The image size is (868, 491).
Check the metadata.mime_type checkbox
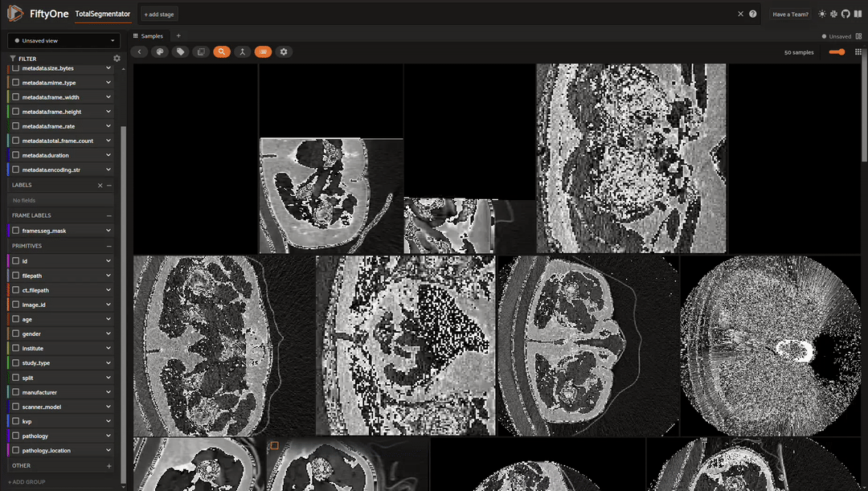click(x=15, y=83)
